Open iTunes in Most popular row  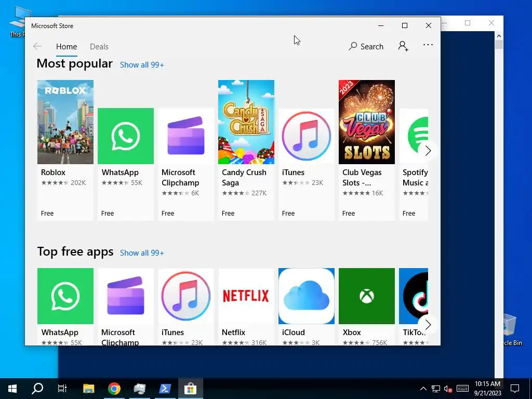307,164
